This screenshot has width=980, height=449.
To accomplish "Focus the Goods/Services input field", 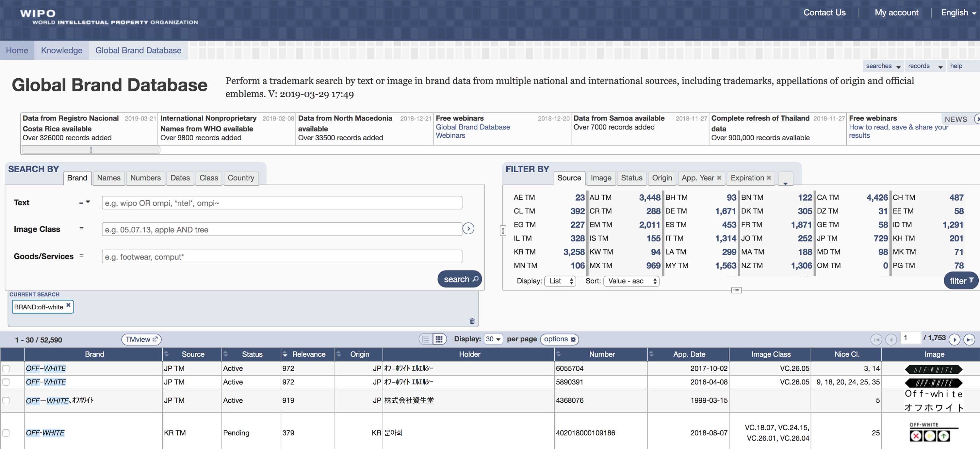I will coord(282,256).
